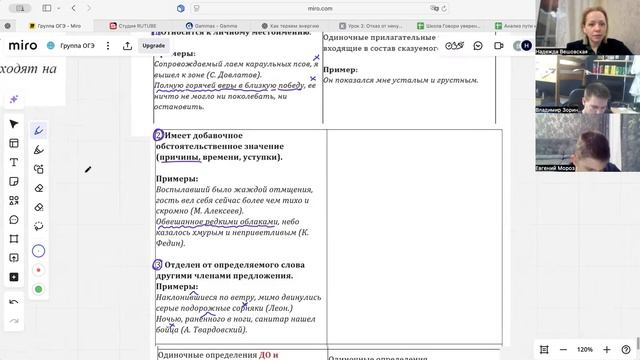
Task: Switch to the Группа ОГЭ - Miro tab
Action: 55,26
